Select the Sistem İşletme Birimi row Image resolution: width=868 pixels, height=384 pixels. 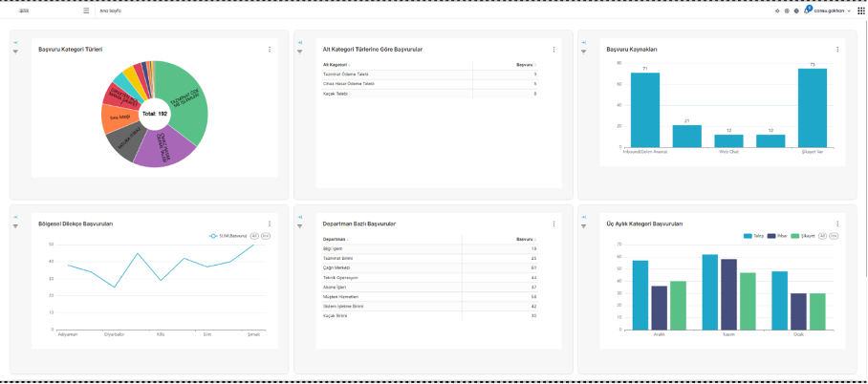click(429, 306)
